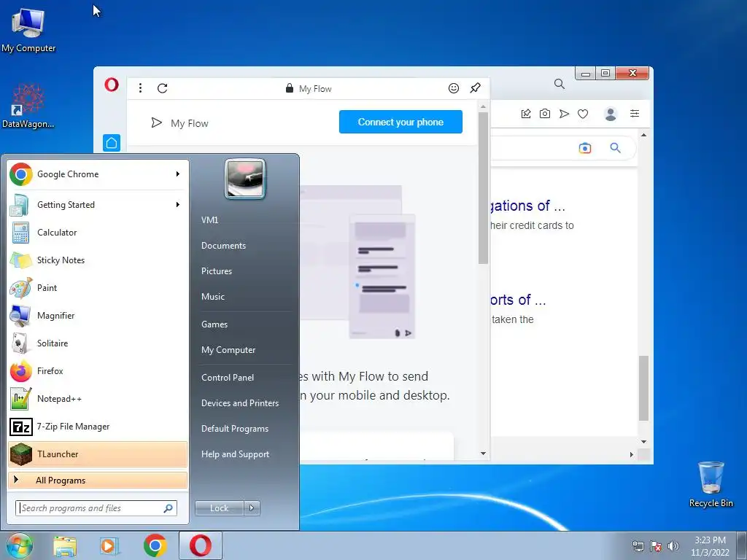Viewport: 747px width, 560px height.
Task: Open the shutdown options arrow next to Lock
Action: (x=252, y=508)
